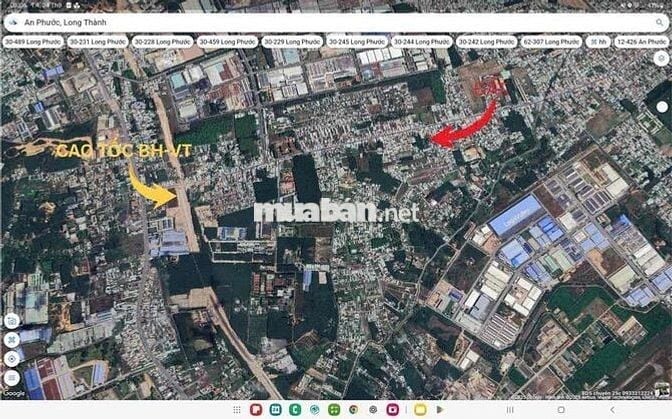Open the green 'C' app in taskbar
The image size is (672, 419).
[295, 410]
